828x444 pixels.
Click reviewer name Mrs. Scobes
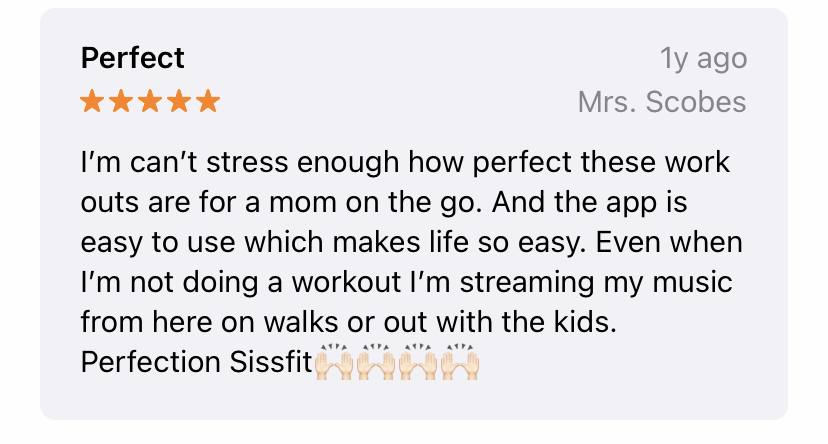click(x=662, y=101)
